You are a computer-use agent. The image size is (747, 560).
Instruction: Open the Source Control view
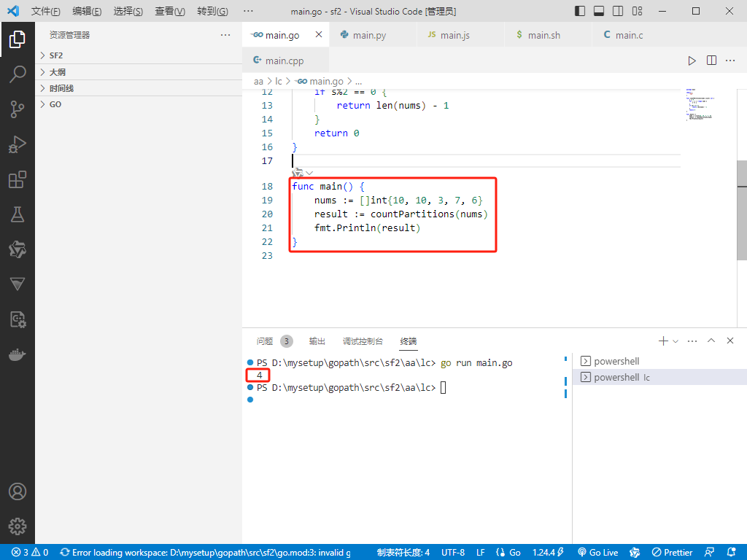tap(18, 109)
